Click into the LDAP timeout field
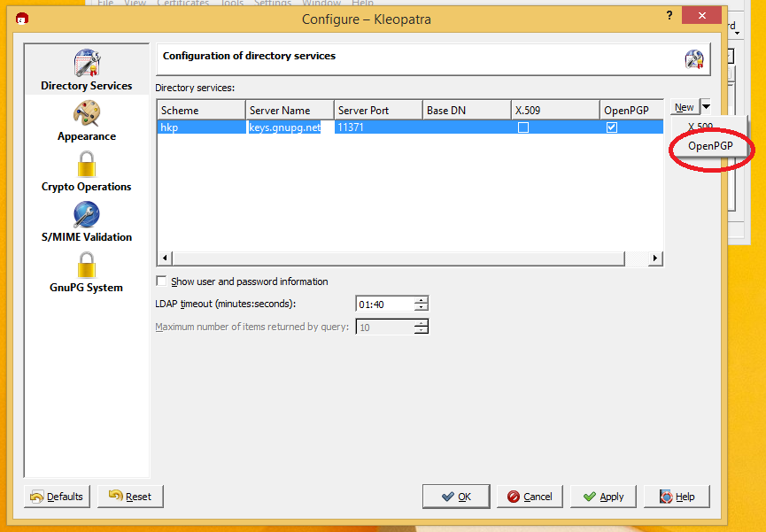Viewport: 766px width, 532px height. tap(385, 304)
